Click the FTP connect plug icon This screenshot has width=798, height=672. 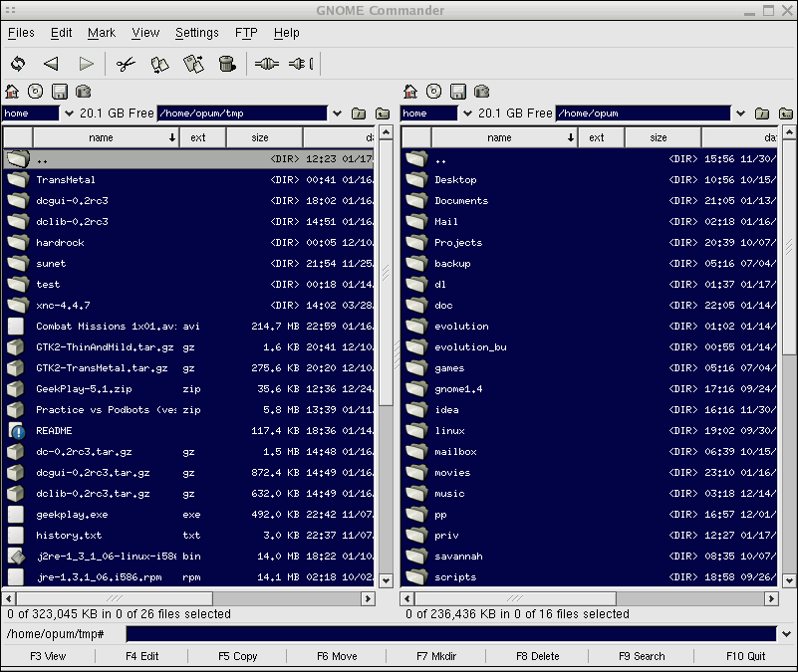tap(266, 64)
